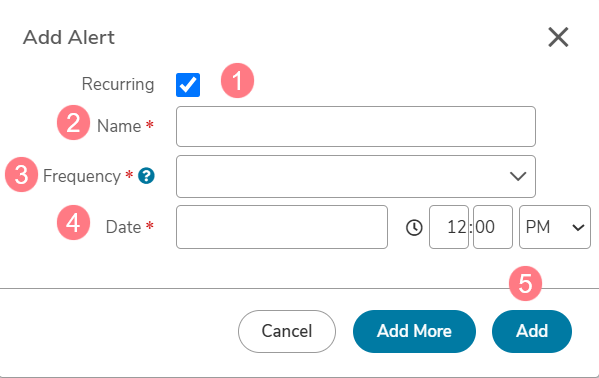Click the clock icon beside the time
This screenshot has height=378, width=599.
point(414,227)
